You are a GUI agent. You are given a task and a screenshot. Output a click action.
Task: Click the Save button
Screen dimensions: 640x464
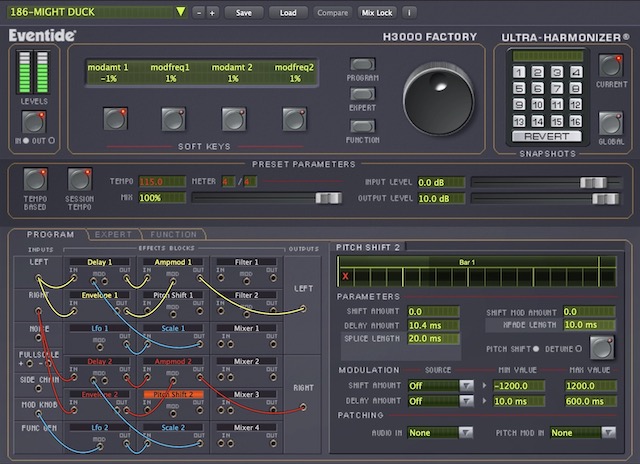tap(243, 13)
